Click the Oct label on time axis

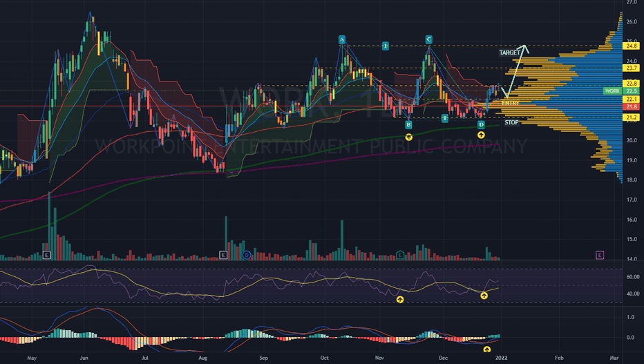[x=325, y=358]
